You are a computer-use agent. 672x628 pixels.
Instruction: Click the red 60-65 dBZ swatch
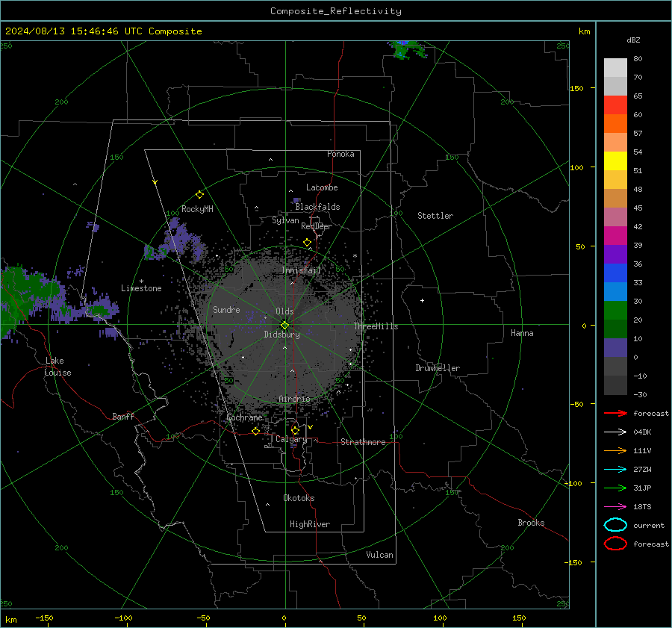(x=615, y=105)
